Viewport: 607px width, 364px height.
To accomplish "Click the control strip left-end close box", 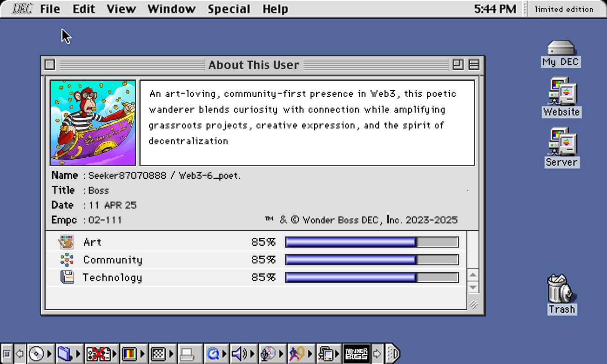I will pos(7,354).
